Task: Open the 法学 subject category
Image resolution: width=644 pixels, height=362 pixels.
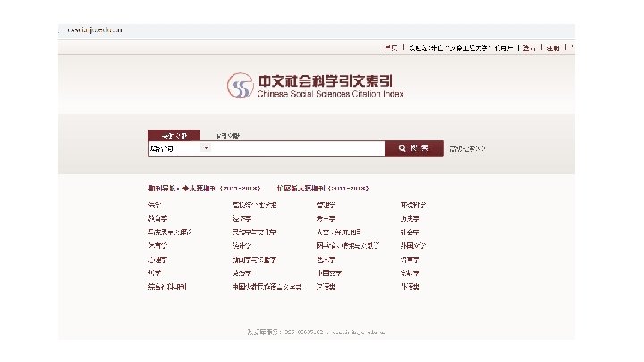Action: coord(155,205)
